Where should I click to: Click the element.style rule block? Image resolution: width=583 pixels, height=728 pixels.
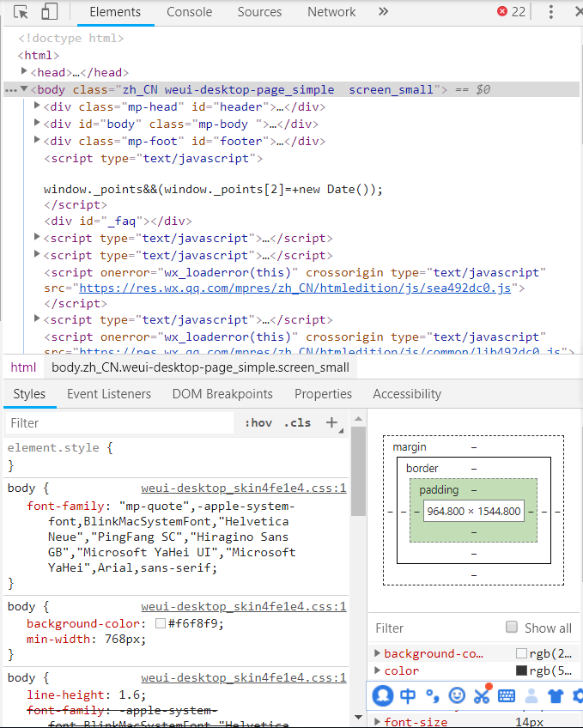[x=176, y=457]
